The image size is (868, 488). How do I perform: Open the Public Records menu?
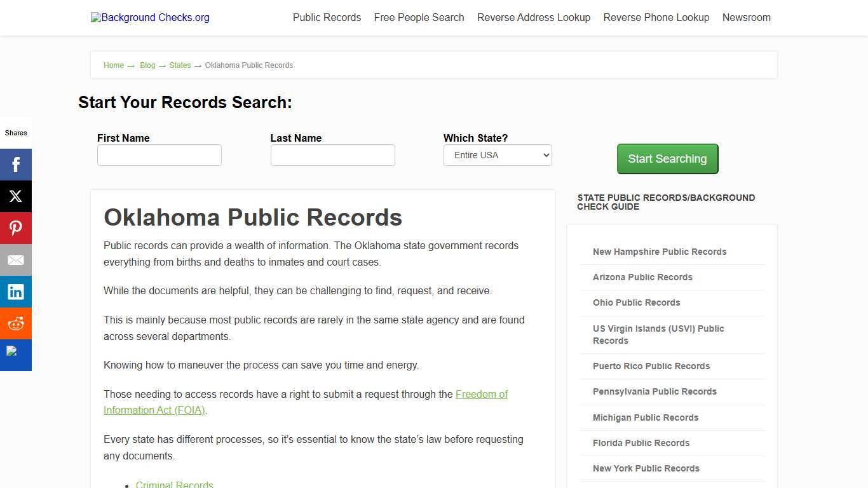pyautogui.click(x=326, y=17)
